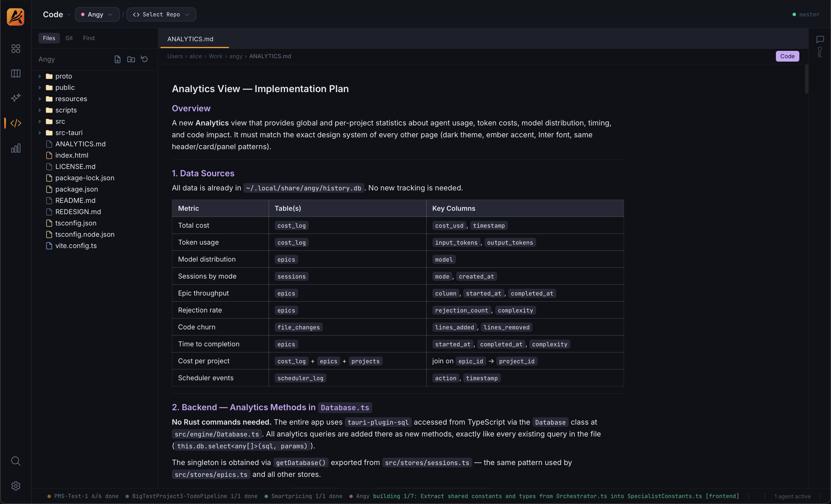Select the kanban columns view

click(16, 73)
